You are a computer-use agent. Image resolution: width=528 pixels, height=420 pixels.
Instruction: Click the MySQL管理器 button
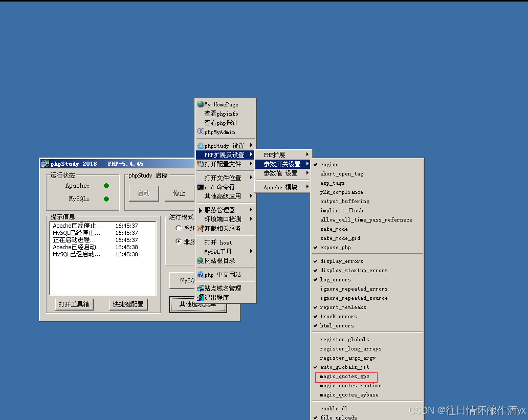(183, 280)
